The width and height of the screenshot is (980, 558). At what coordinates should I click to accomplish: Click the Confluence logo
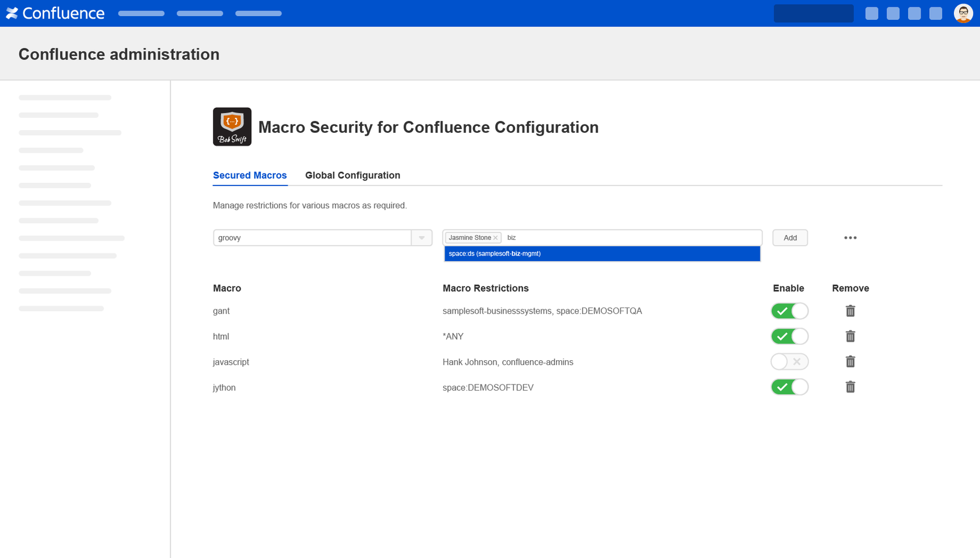coord(55,13)
